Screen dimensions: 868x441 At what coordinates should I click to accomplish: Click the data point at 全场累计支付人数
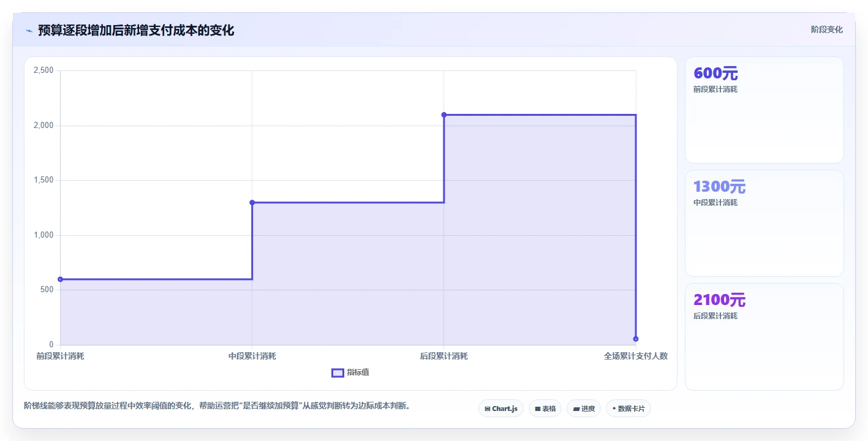[x=636, y=339]
